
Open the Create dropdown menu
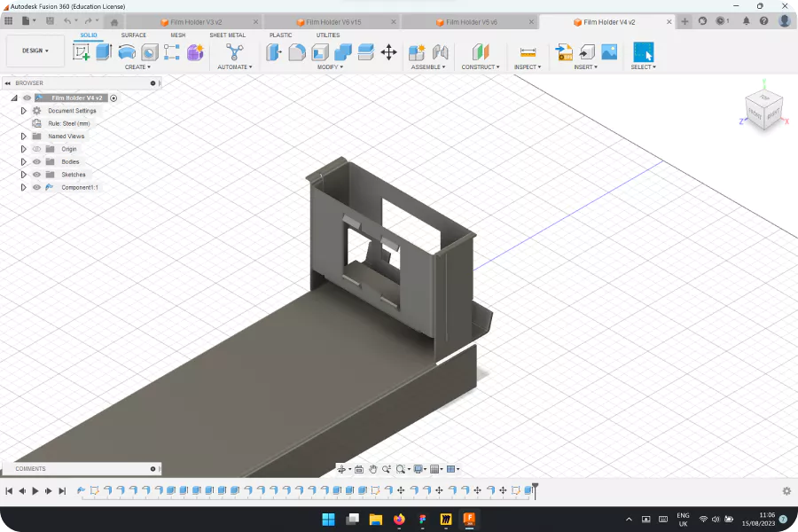(x=137, y=67)
